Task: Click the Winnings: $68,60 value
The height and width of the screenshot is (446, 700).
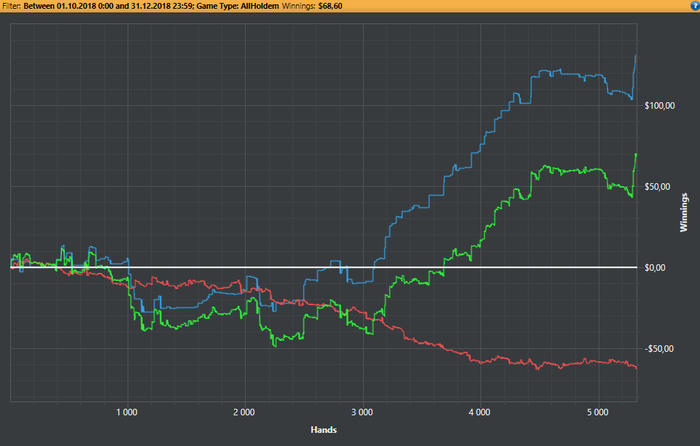Action: coord(312,6)
